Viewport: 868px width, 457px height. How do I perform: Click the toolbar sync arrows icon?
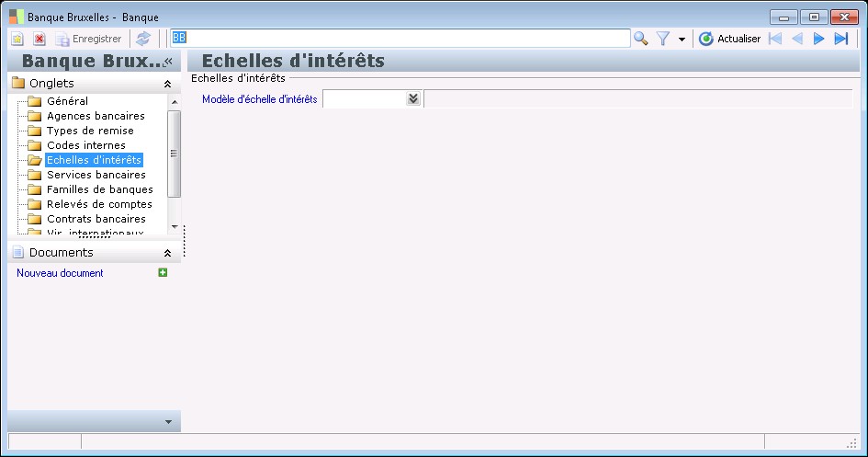[143, 39]
